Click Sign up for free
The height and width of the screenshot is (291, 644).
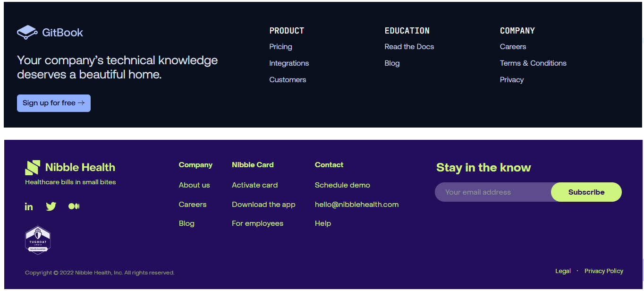coord(53,103)
